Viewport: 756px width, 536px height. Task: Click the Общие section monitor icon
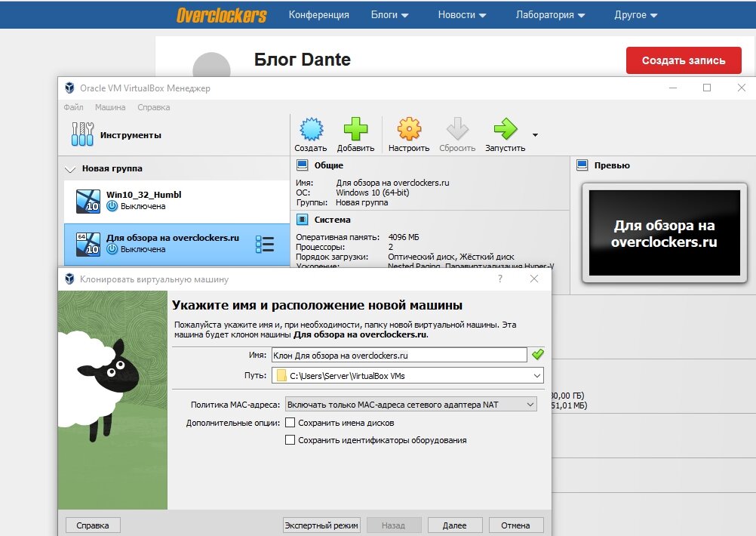click(x=303, y=165)
